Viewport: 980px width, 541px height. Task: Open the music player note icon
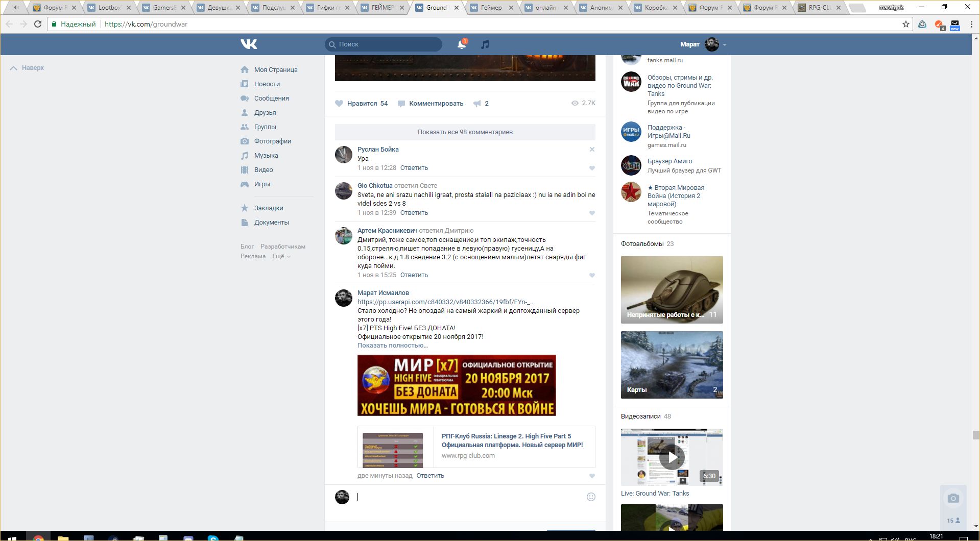coord(485,44)
